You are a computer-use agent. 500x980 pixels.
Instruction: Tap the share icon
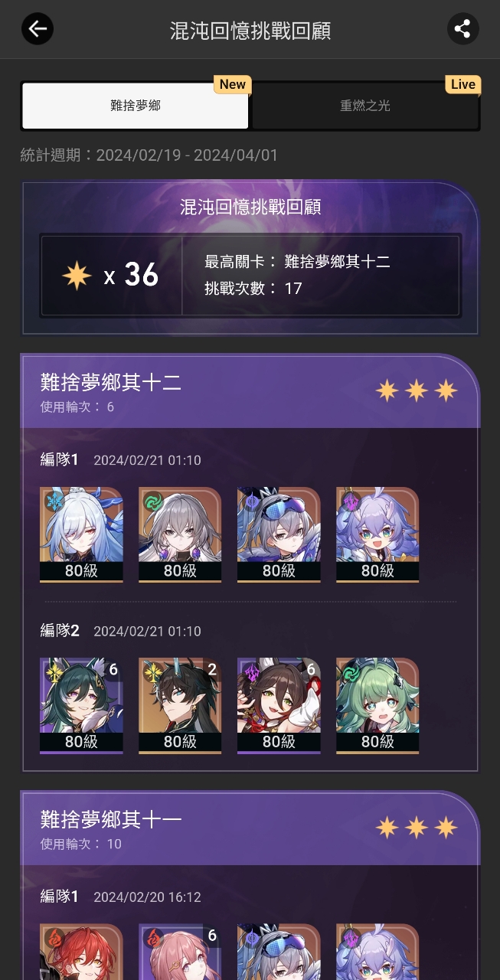(x=462, y=29)
